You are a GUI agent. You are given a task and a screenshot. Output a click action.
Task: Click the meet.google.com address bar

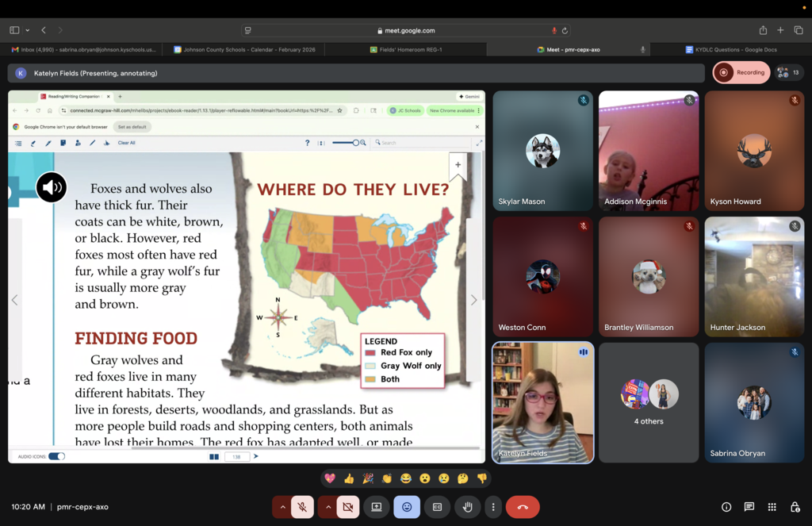(406, 30)
